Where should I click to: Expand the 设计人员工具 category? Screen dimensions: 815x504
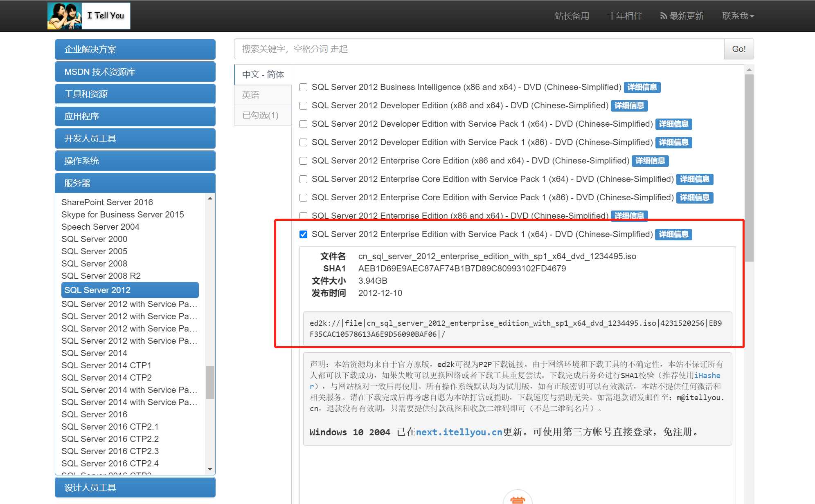135,487
